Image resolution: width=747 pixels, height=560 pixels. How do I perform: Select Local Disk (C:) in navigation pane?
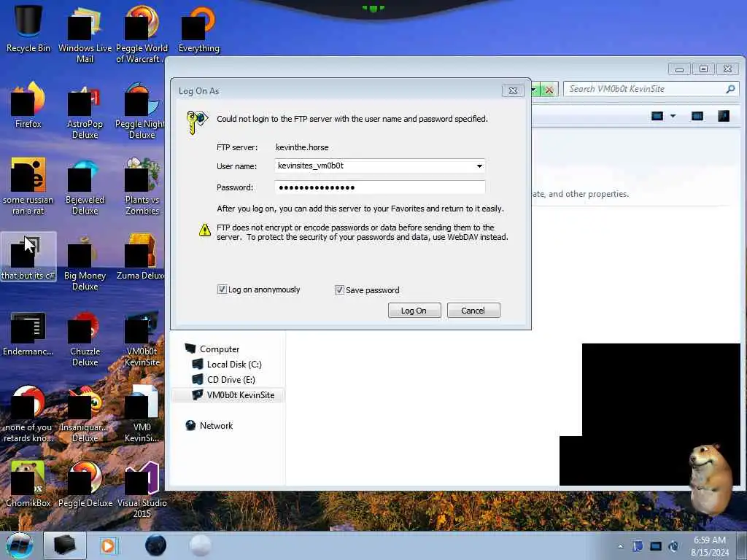tap(227, 365)
